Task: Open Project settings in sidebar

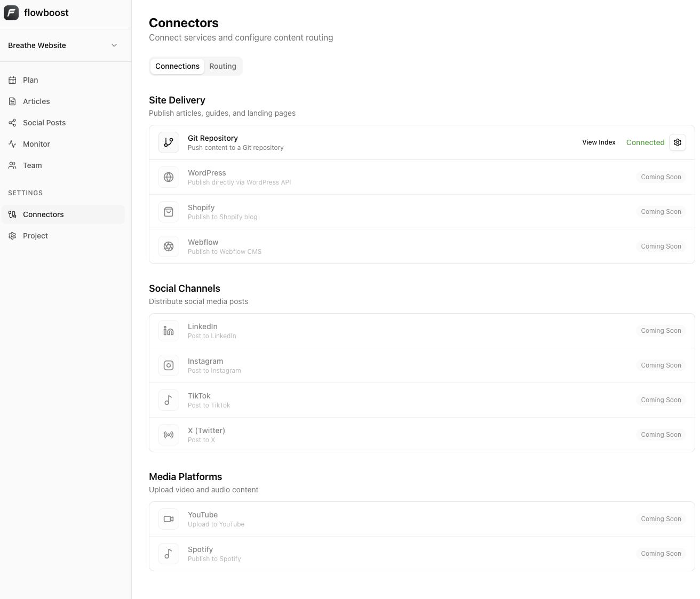Action: 35,236
